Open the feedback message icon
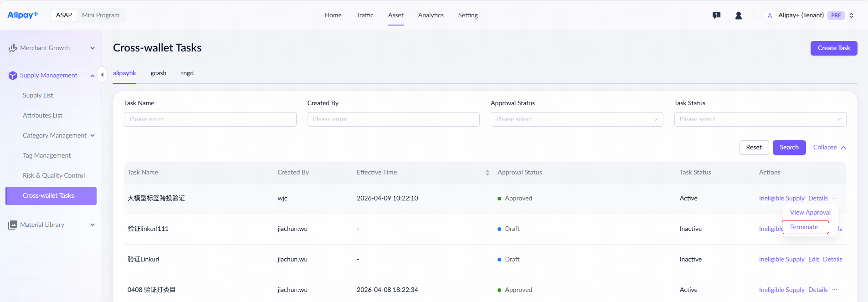This screenshot has width=868, height=302. [x=716, y=15]
